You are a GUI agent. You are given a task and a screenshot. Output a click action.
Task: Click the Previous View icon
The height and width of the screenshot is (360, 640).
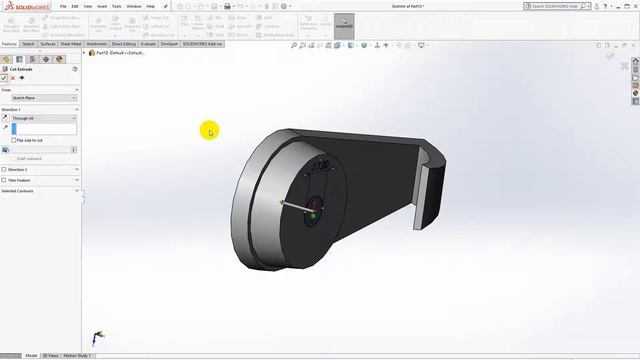(x=311, y=45)
